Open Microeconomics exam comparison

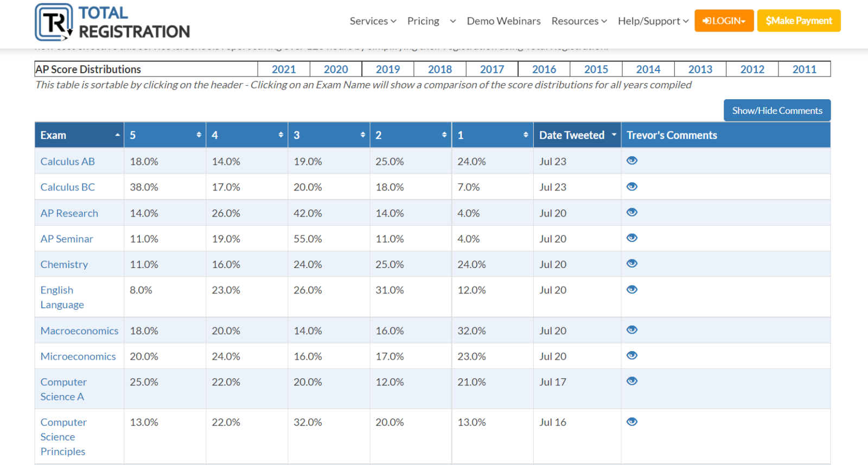coord(78,356)
